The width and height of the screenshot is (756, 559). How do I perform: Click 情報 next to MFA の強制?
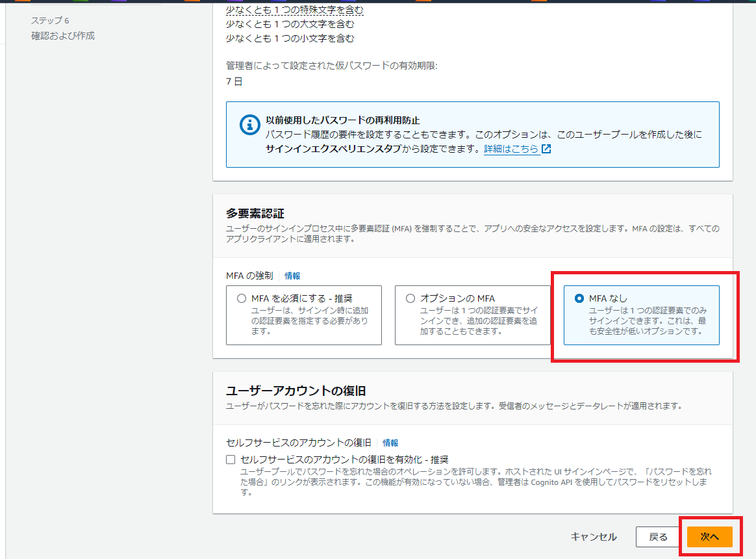click(292, 275)
